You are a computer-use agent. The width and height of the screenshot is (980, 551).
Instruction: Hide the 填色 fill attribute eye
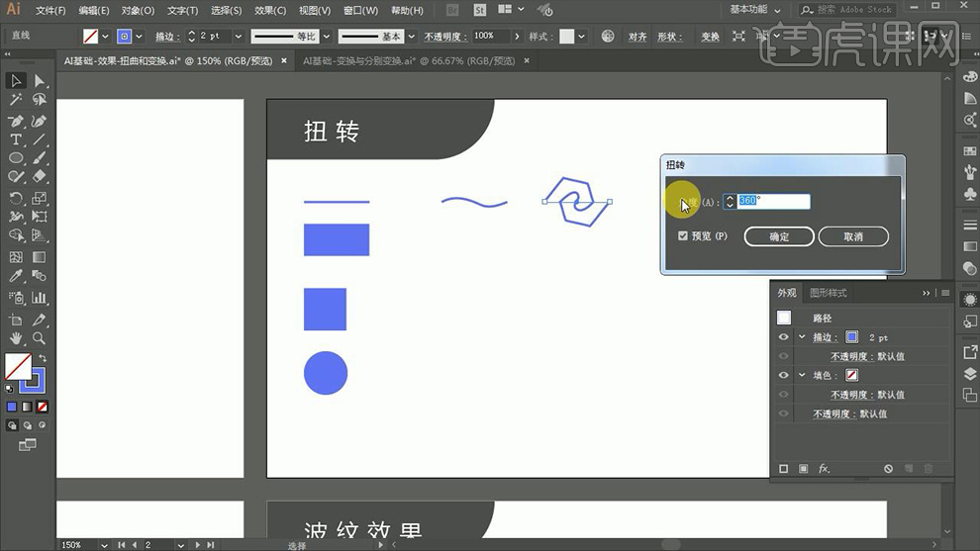coord(783,375)
